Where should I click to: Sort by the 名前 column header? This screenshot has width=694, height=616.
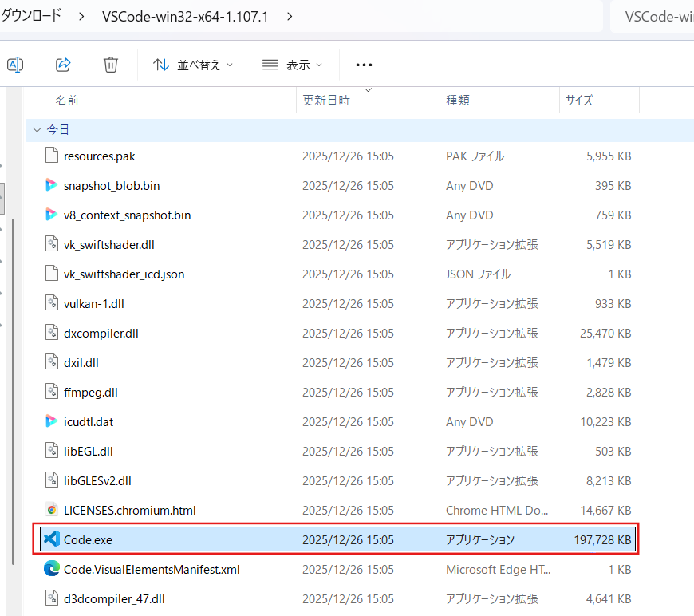pos(67,101)
